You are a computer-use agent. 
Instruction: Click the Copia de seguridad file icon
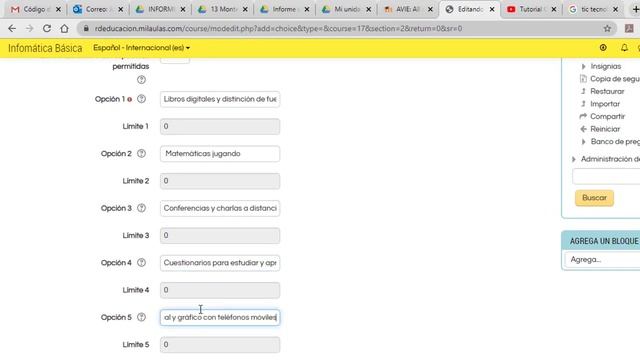[583, 79]
